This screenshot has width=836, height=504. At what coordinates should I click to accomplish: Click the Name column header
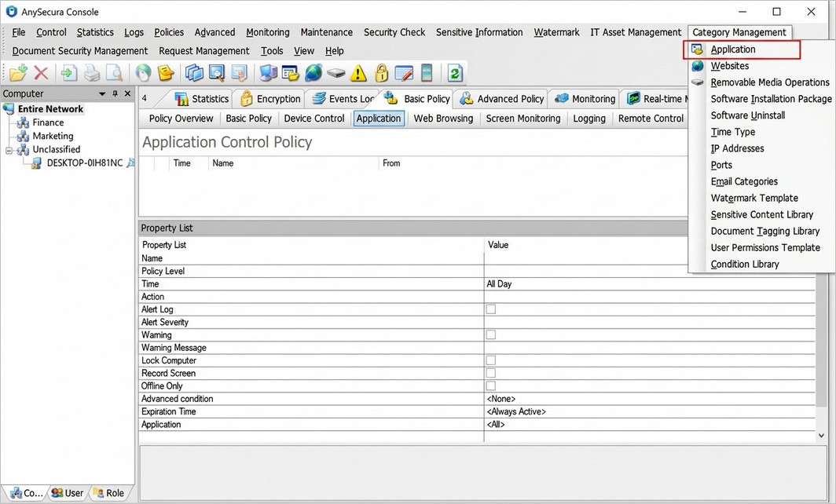coord(293,163)
